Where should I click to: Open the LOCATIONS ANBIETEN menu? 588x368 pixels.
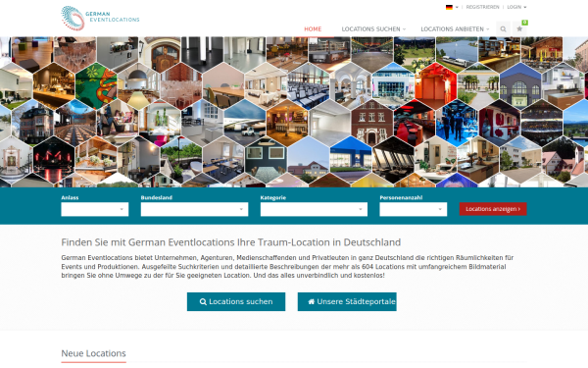455,28
